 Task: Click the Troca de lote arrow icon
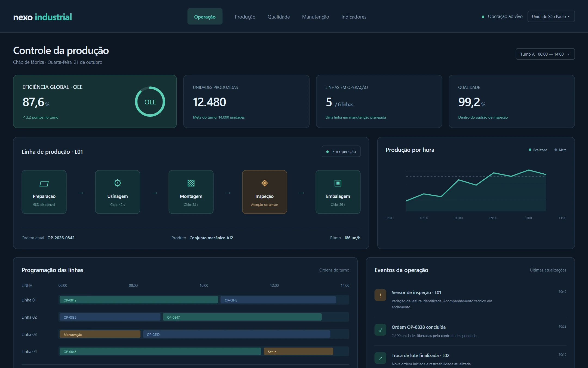380,358
